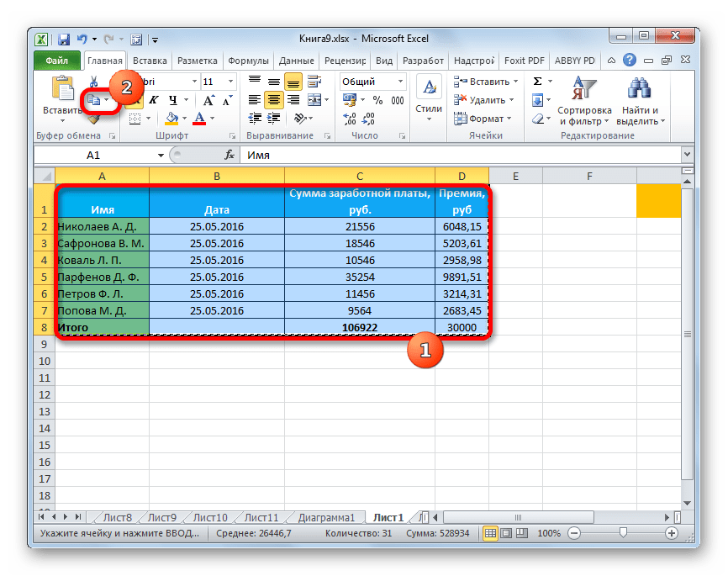
Task: Increase font size with large A icon
Action: 208,100
